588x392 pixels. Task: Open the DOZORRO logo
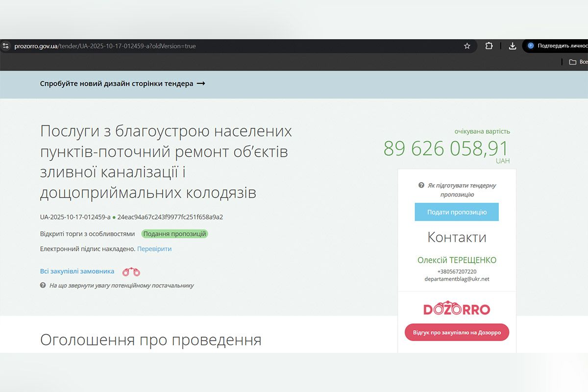pyautogui.click(x=457, y=309)
